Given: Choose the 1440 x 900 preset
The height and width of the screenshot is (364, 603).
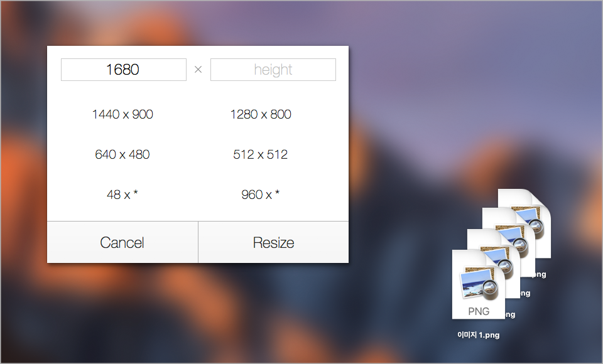Looking at the screenshot, I should point(122,114).
